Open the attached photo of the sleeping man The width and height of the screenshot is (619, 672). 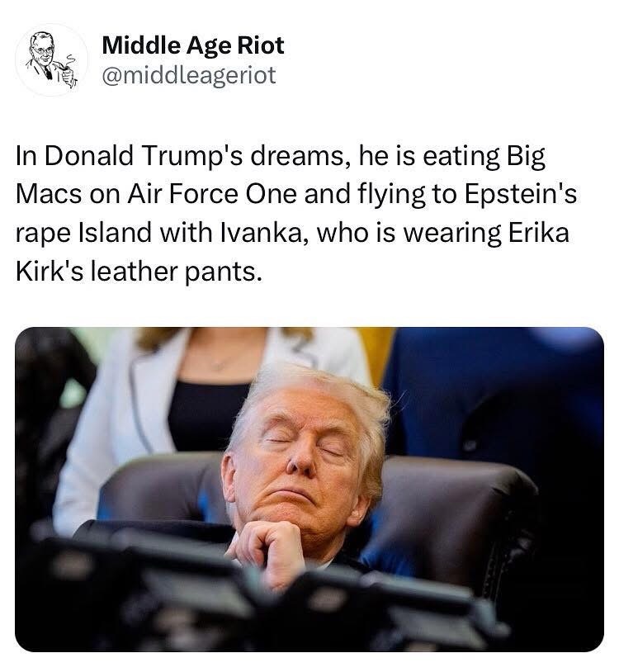tap(309, 489)
